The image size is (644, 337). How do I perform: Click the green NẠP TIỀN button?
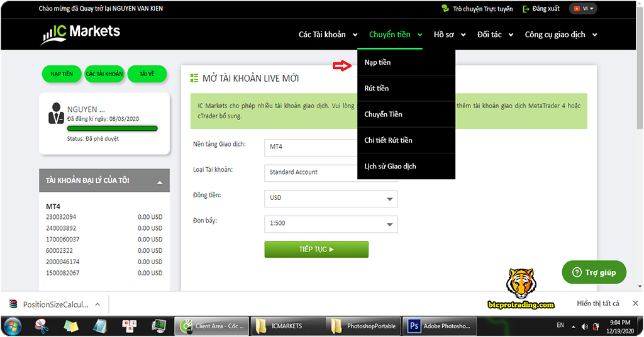tap(62, 74)
